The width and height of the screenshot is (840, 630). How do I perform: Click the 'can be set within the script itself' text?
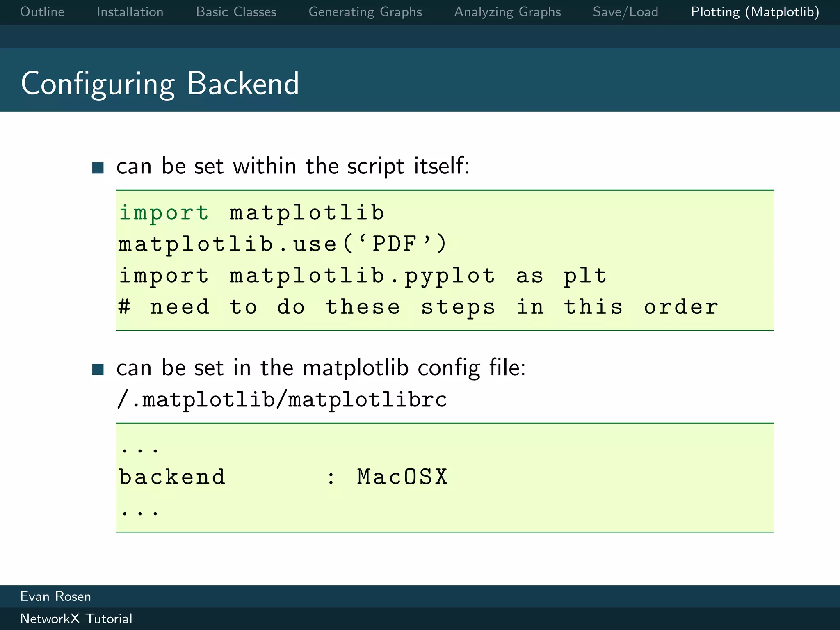[x=292, y=166]
